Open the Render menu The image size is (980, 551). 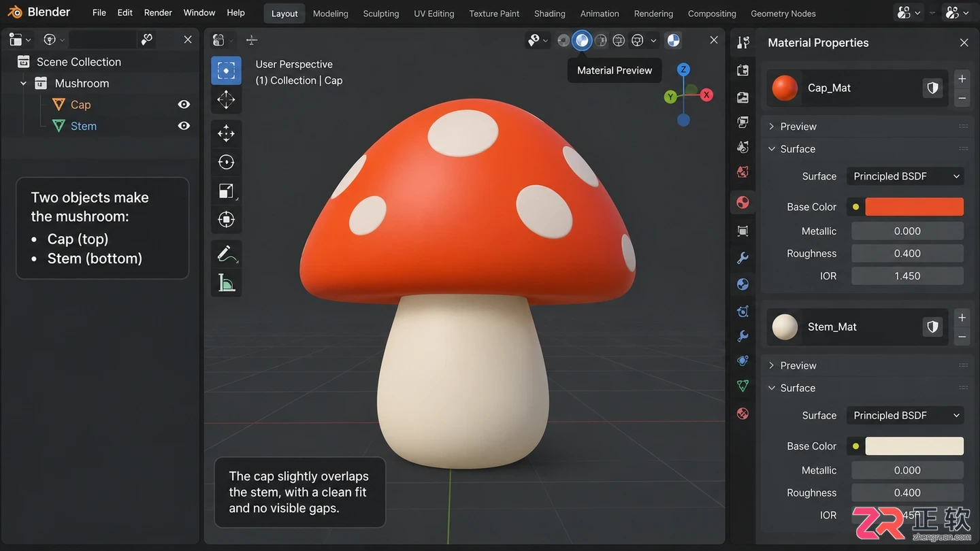point(158,13)
